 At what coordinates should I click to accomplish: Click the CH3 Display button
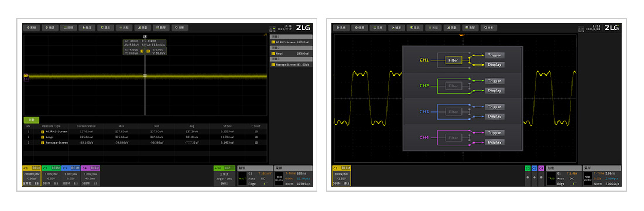495,117
